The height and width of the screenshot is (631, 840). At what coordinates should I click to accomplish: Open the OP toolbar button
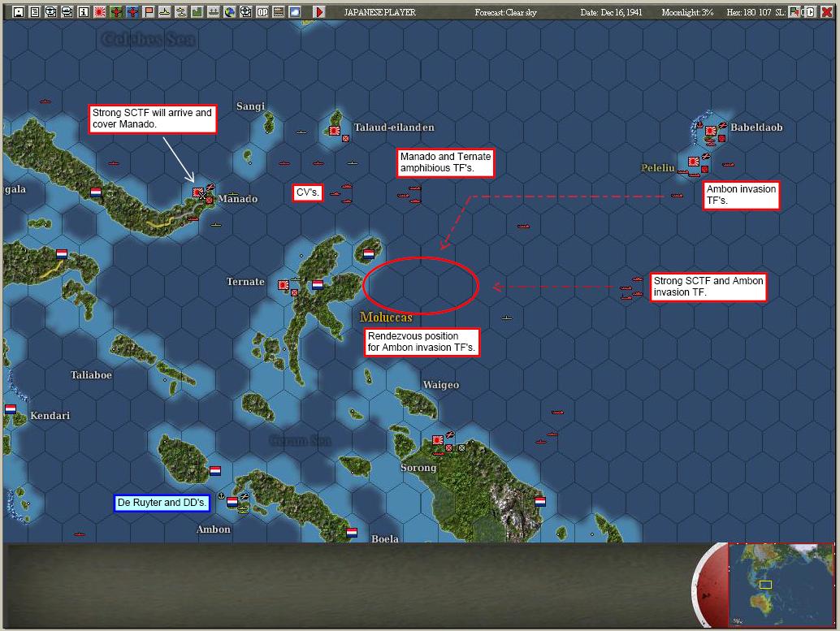pos(262,12)
